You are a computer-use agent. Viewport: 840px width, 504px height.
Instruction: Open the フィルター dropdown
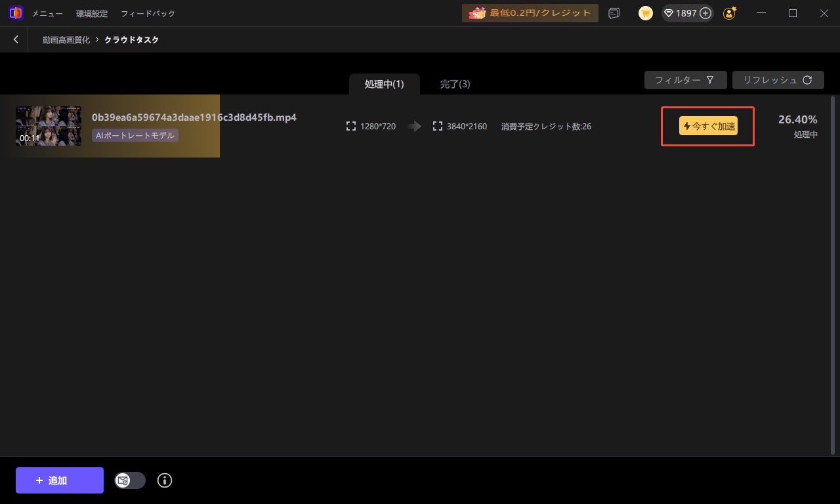685,80
